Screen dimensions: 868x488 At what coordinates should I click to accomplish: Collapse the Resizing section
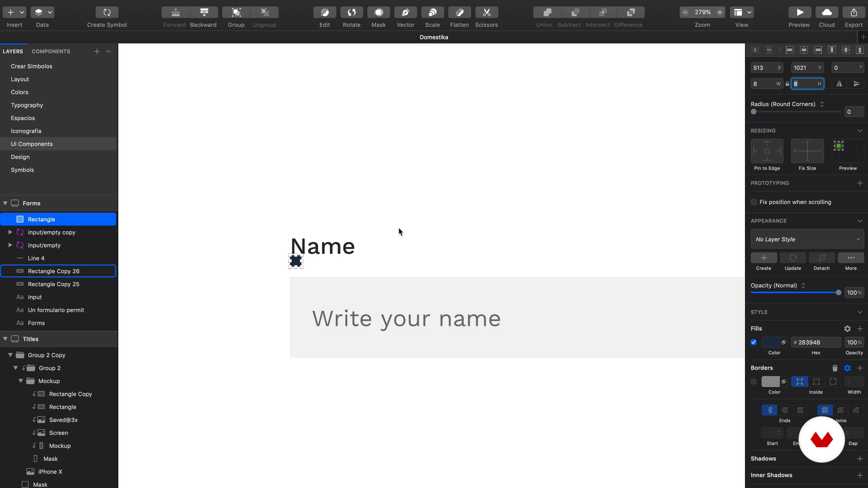click(x=860, y=131)
